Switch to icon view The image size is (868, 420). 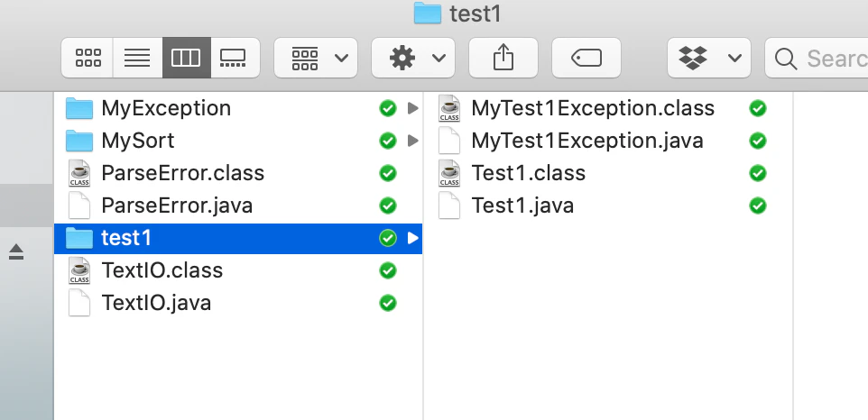click(88, 59)
